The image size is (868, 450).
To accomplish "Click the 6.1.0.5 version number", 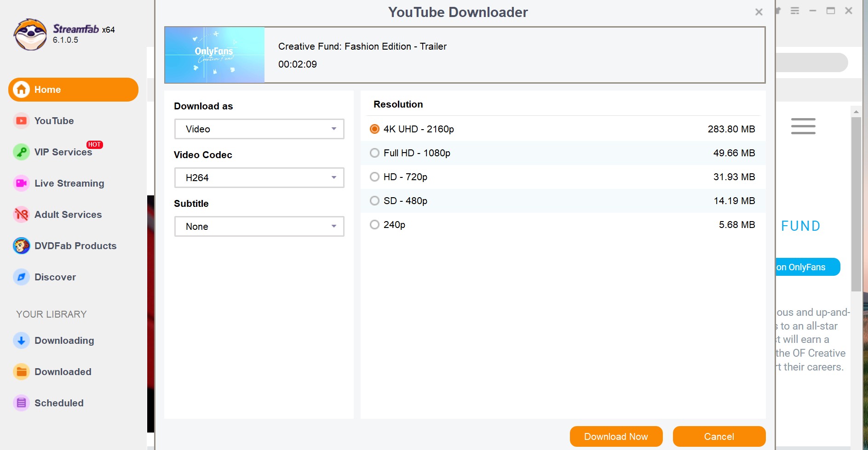I will [x=65, y=40].
